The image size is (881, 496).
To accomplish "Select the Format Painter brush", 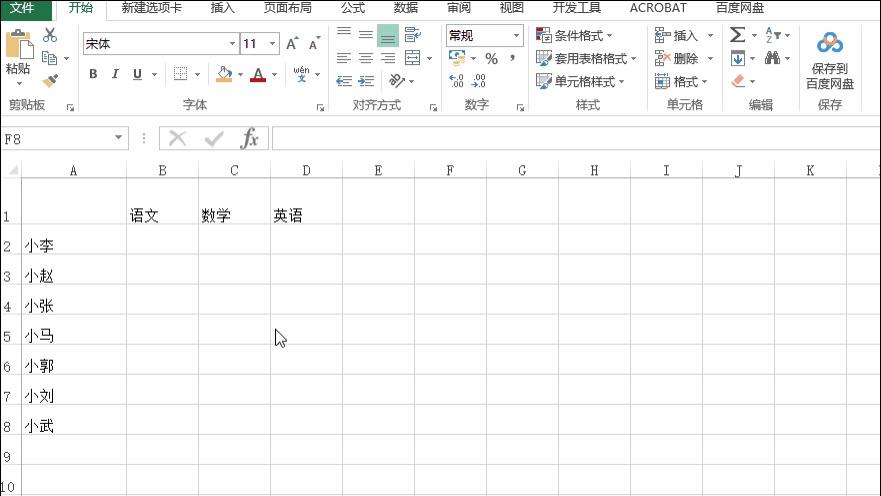I will point(50,81).
